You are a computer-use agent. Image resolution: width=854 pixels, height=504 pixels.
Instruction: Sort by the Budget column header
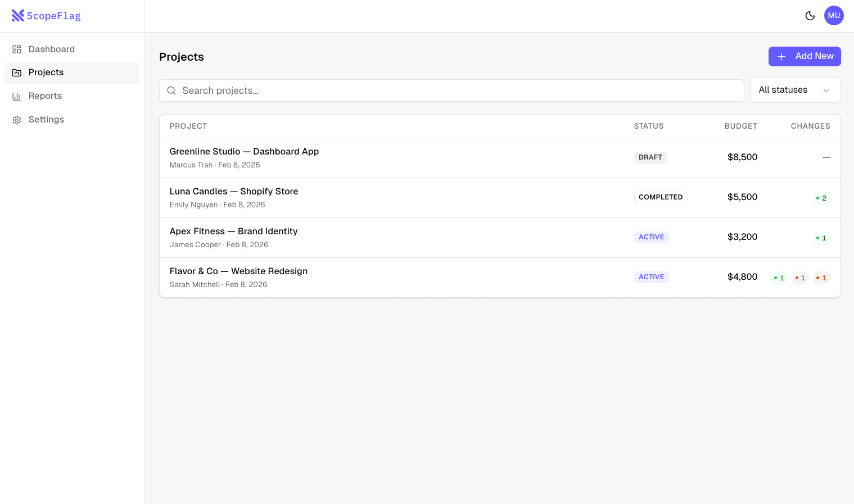[740, 126]
